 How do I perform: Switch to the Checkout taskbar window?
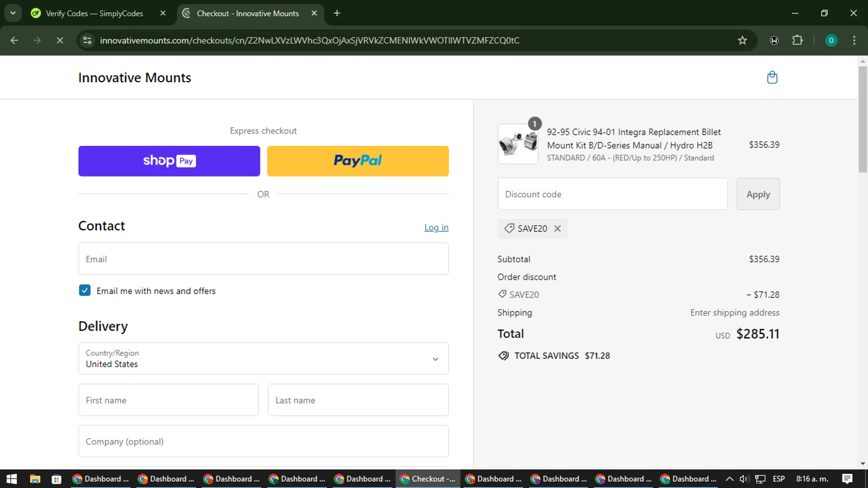pyautogui.click(x=428, y=479)
